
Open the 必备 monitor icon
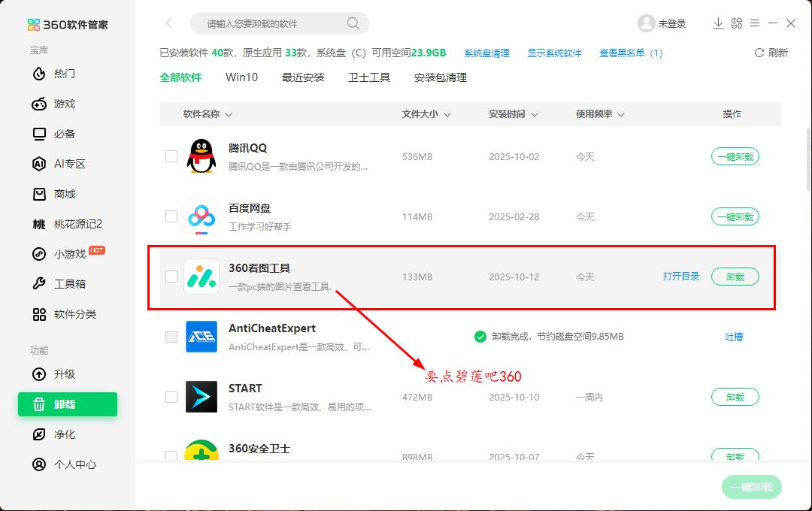pos(39,134)
